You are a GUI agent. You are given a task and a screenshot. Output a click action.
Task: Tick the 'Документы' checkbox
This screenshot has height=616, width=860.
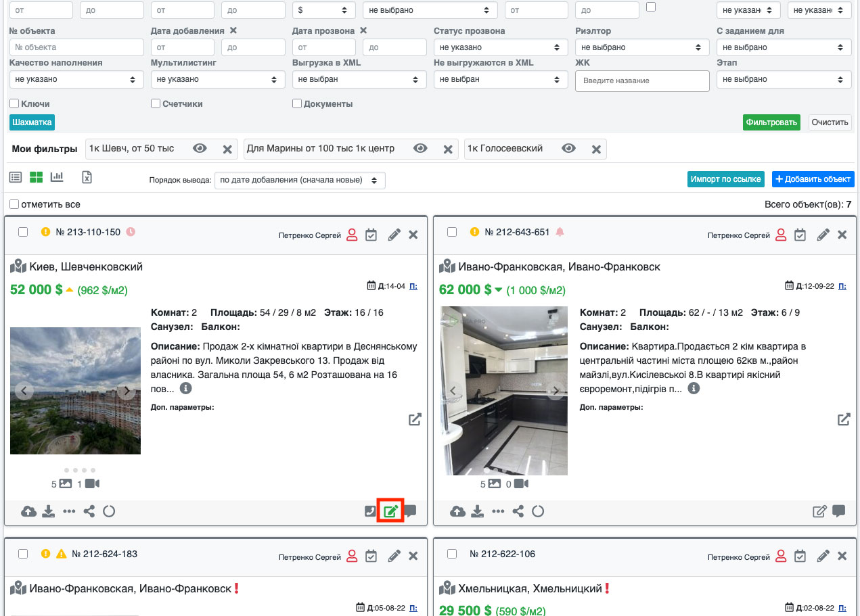pos(297,104)
